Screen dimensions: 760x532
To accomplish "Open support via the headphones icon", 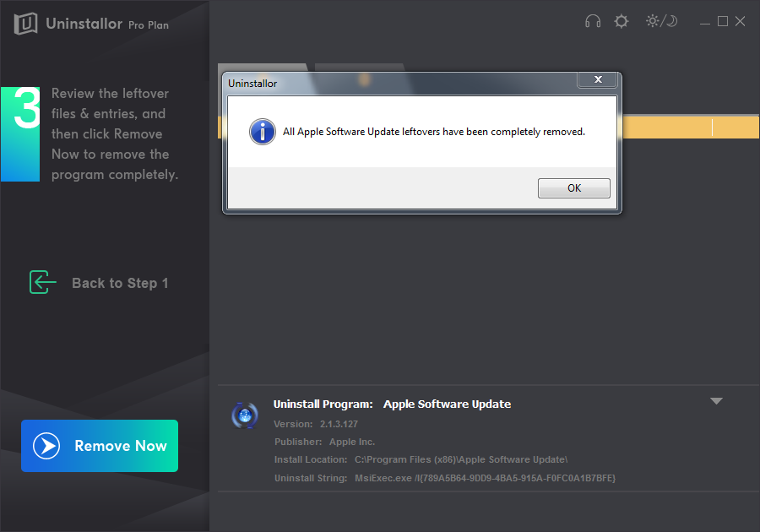I will click(592, 21).
